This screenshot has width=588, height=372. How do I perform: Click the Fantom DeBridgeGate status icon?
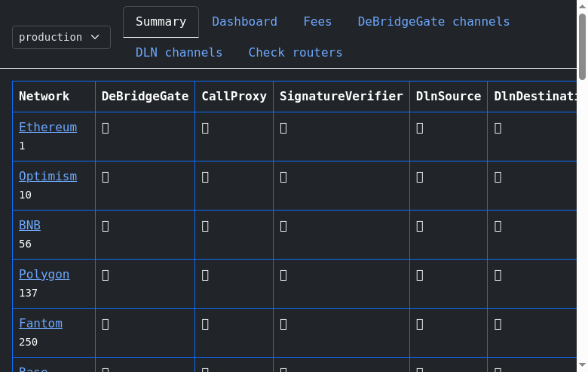[106, 324]
